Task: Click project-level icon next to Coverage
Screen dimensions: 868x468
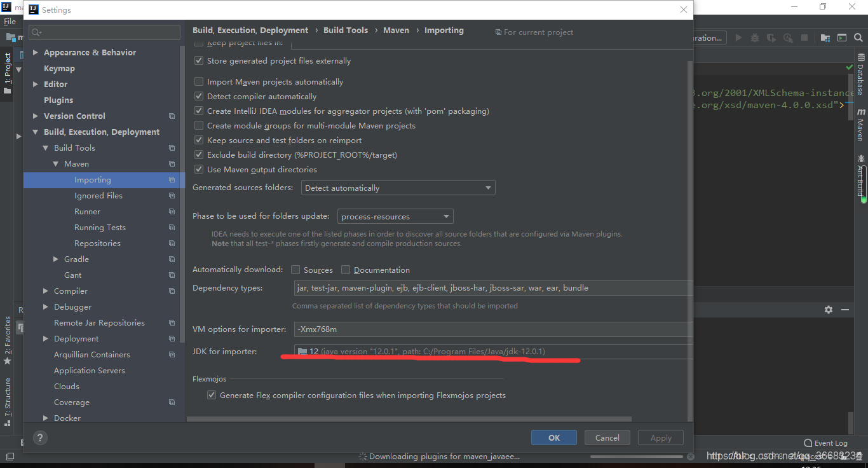Action: (x=172, y=403)
